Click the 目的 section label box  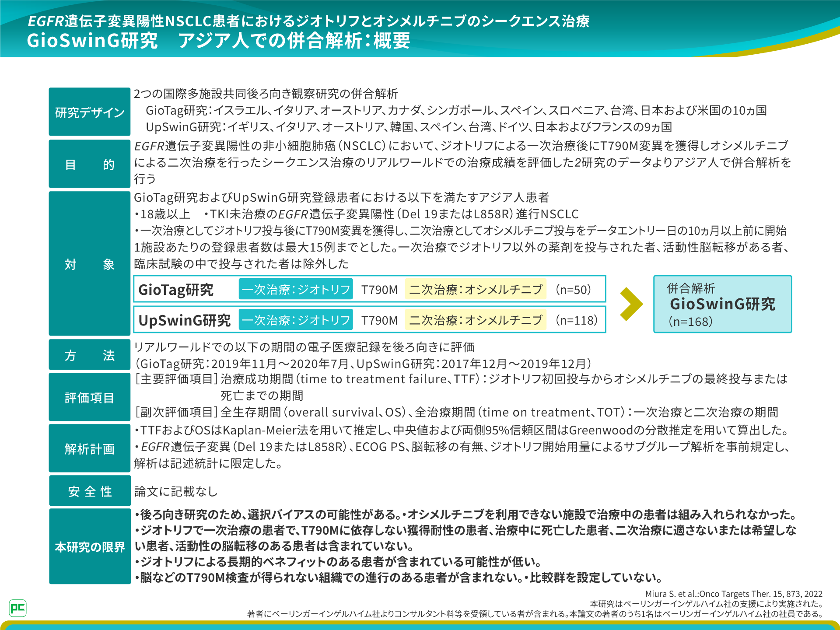pos(90,164)
